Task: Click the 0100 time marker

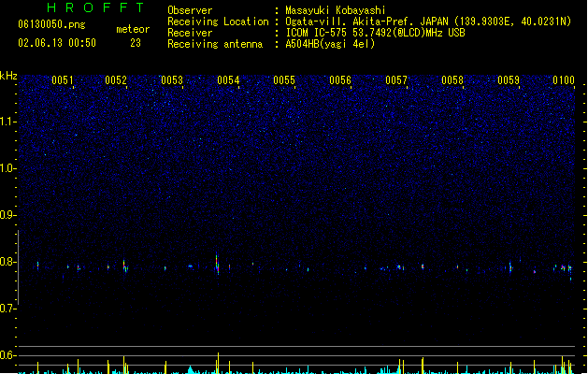Action: 564,80
